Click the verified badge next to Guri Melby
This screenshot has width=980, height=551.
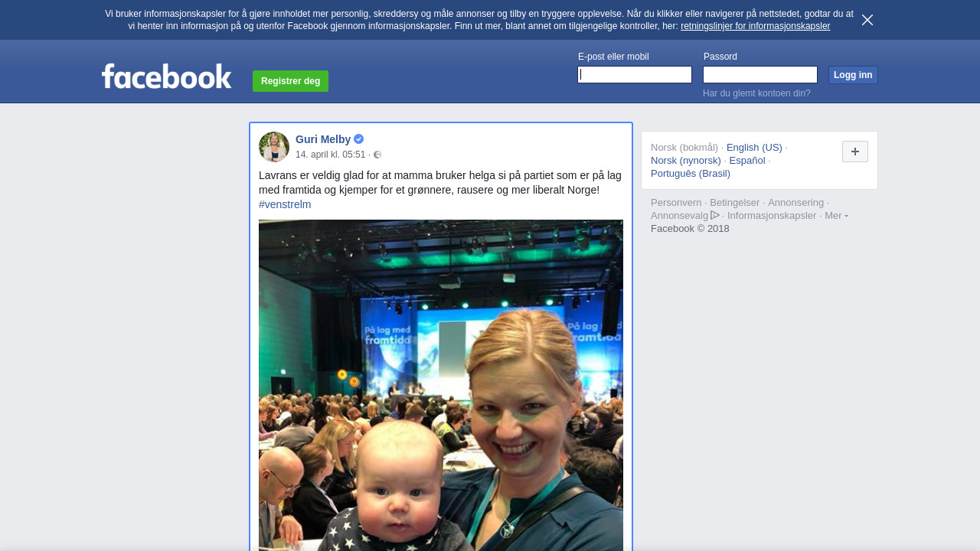click(x=358, y=139)
